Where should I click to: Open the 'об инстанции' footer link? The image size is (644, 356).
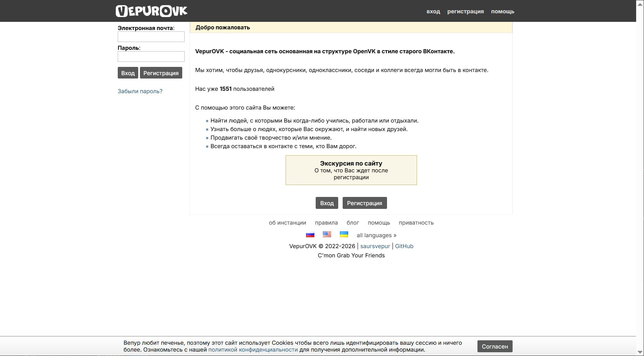[x=287, y=223]
